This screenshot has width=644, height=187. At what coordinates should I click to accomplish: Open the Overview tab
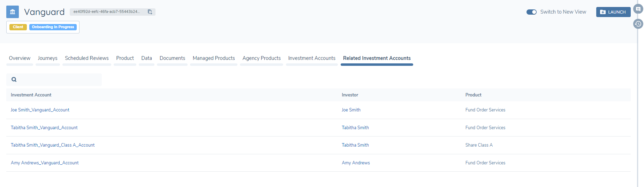[20, 58]
